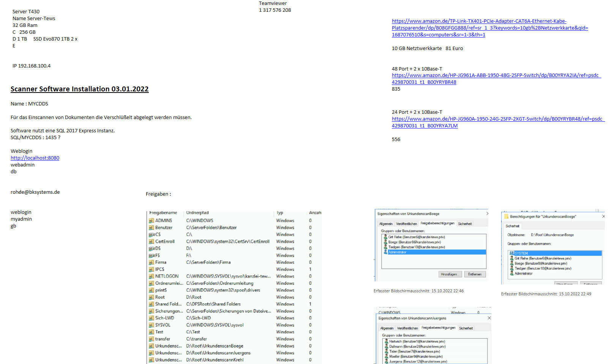612x364 pixels.
Task: Open Veröffentlichen tab in UrkundenscanBoege properties
Action: tap(406, 224)
